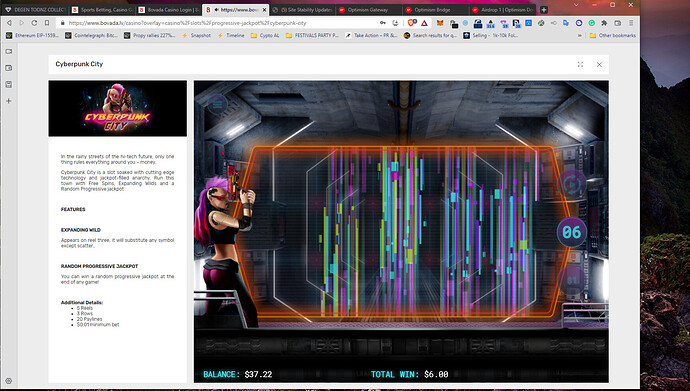The height and width of the screenshot is (391, 690).
Task: Open sidebar settings gear at bottom left
Action: tap(8, 381)
